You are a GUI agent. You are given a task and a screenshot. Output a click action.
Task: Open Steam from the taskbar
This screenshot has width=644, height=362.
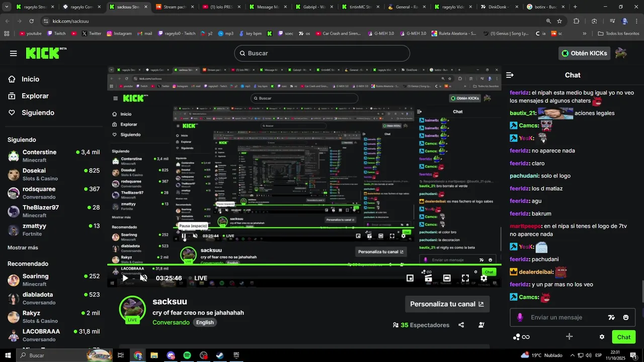220,355
